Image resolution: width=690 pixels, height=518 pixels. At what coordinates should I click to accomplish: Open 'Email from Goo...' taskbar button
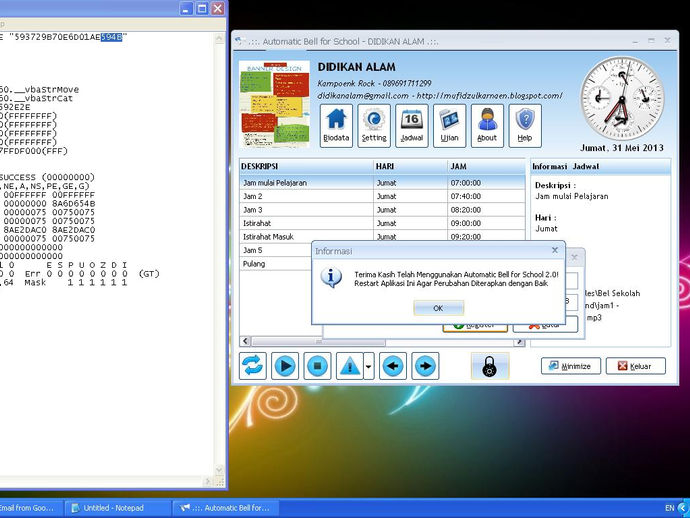(x=31, y=508)
